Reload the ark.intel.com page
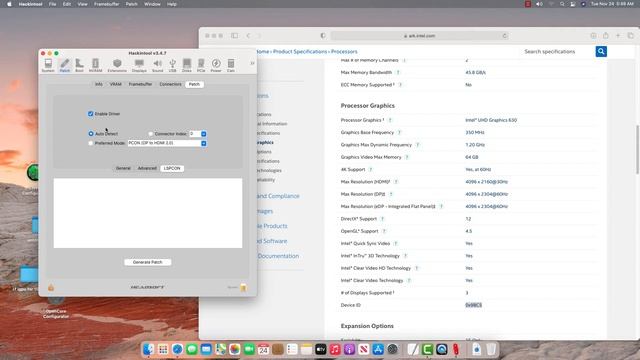The height and width of the screenshot is (360, 640). point(505,36)
